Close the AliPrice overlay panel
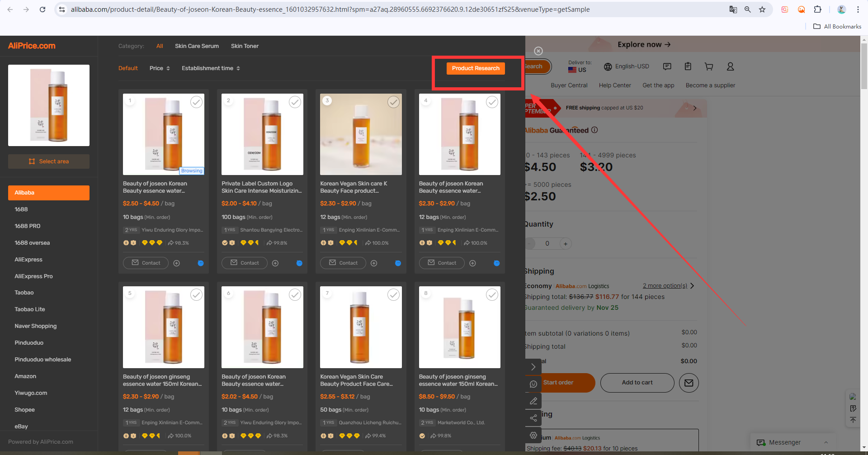The width and height of the screenshot is (868, 455). point(538,51)
